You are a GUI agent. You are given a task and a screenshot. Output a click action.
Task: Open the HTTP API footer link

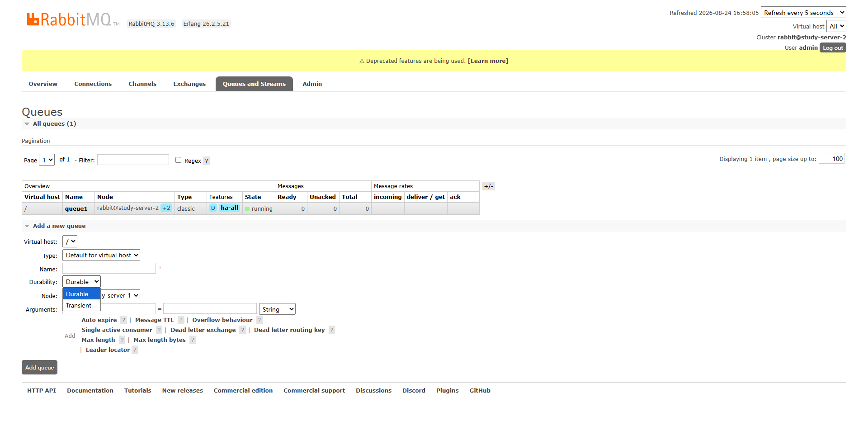(42, 390)
